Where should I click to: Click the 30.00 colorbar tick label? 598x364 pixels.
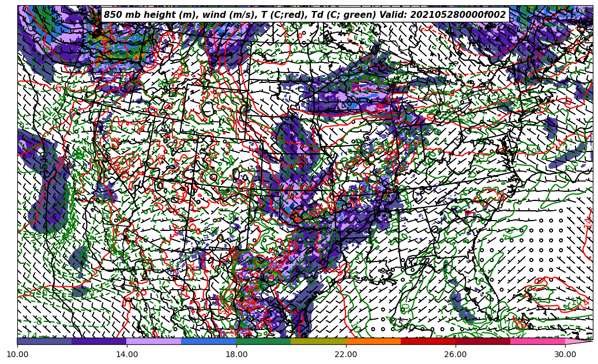point(565,354)
